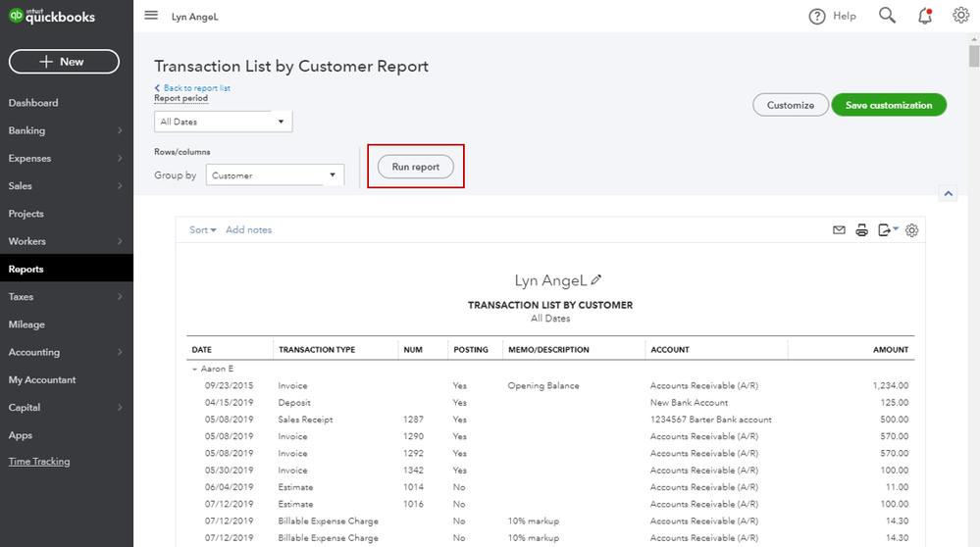The width and height of the screenshot is (980, 547).
Task: Click the NUM column header
Action: 413,350
